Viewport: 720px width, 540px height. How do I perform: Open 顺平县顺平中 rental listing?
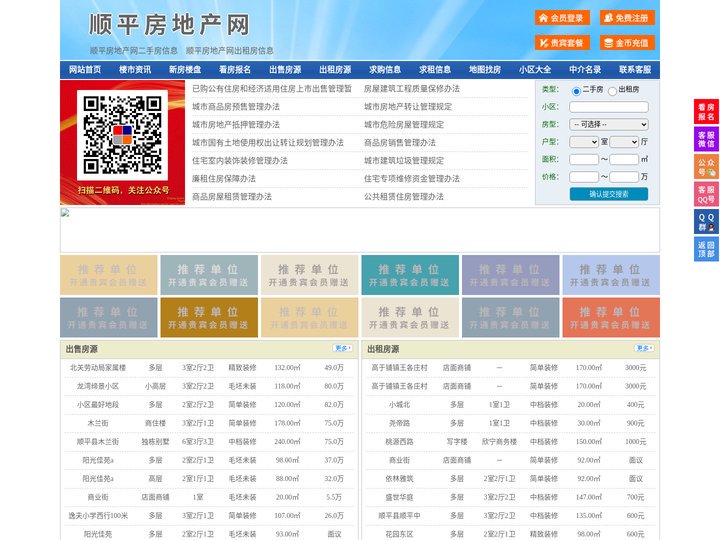(x=399, y=516)
